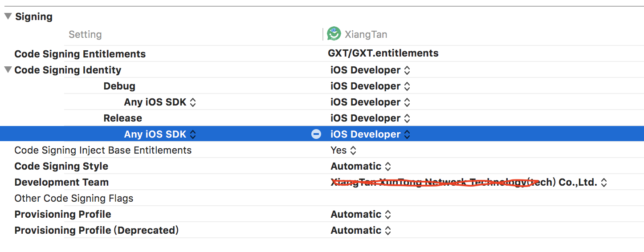The image size is (644, 252).
Task: Open Any iOS SDK popup under Debug
Action: [x=160, y=102]
